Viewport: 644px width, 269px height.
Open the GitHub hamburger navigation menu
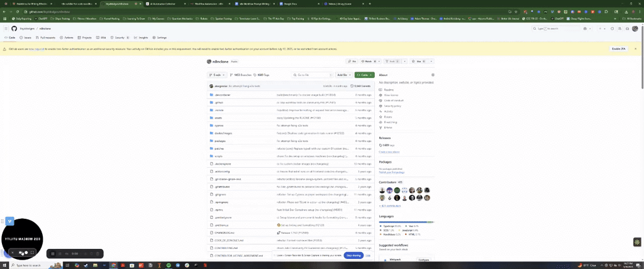6,29
